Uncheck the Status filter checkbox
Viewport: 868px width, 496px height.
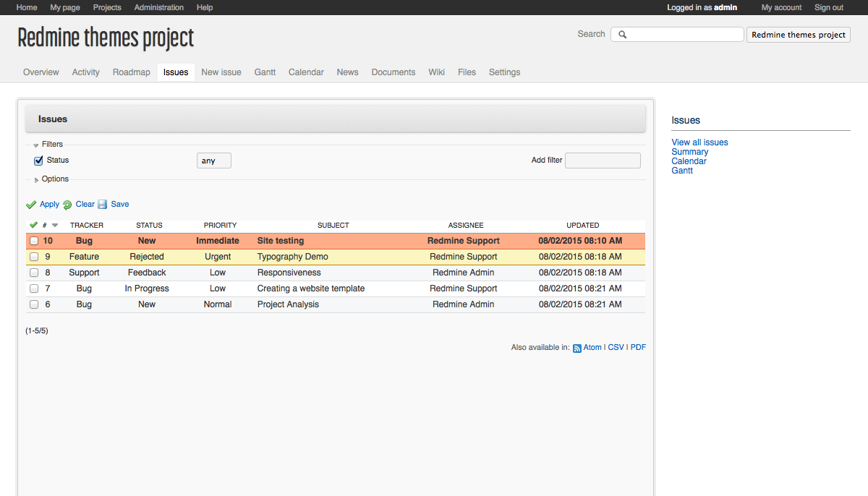click(39, 161)
